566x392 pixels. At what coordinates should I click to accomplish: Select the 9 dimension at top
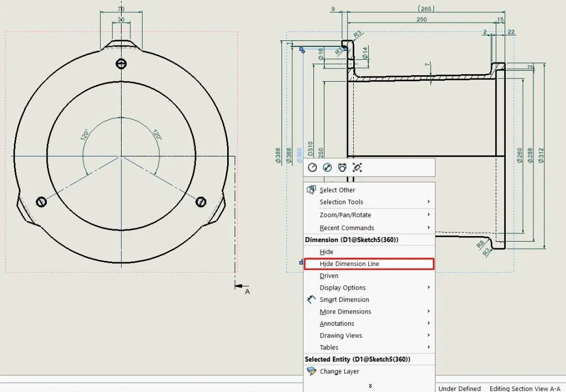(333, 9)
